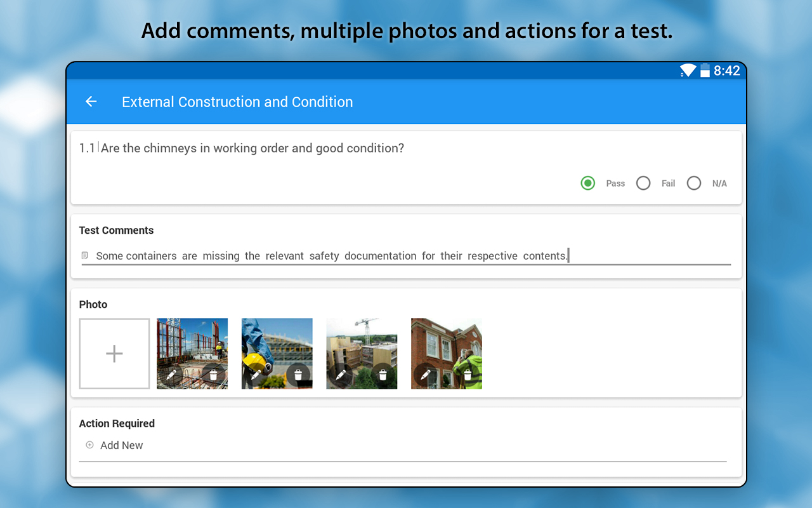Screen dimensions: 812x508
Task: Delete the yellow hard hat photo
Action: point(298,375)
